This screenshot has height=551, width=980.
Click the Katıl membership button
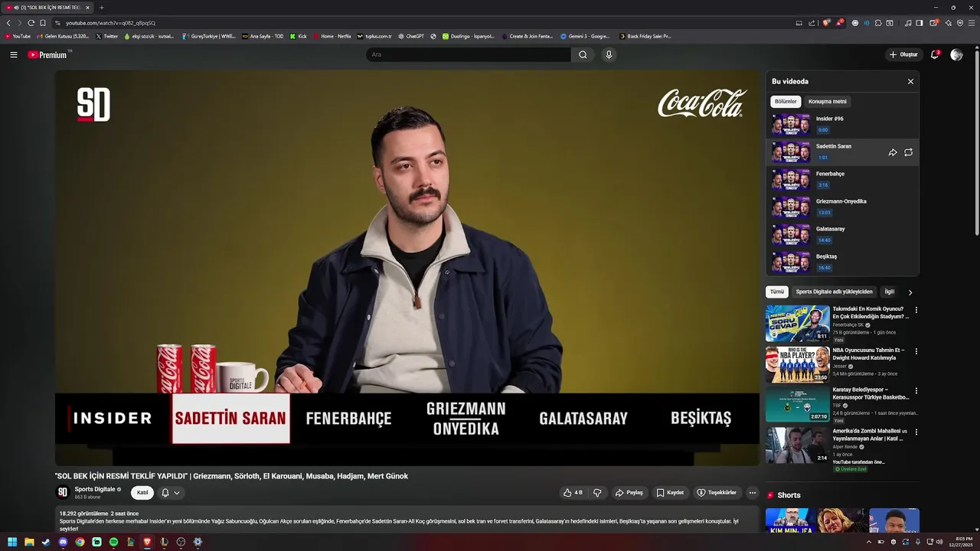click(142, 493)
